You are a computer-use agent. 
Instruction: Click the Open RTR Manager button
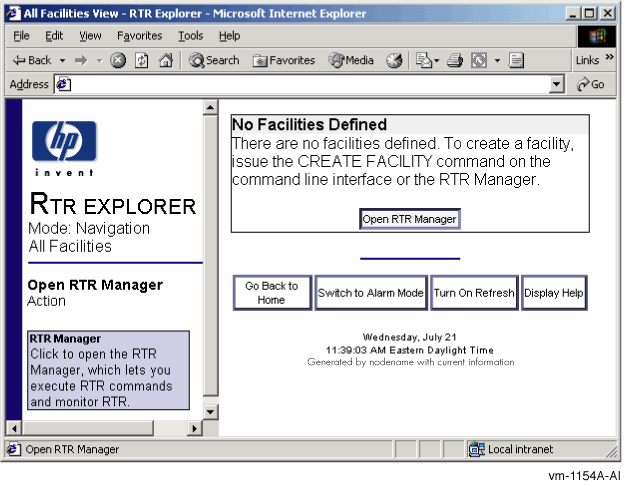tap(410, 219)
